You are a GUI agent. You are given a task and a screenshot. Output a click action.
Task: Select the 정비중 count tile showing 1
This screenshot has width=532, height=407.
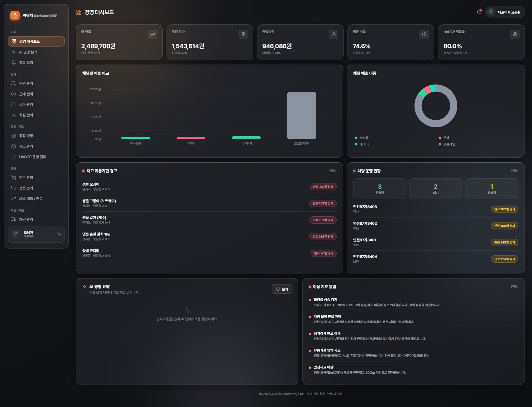coord(492,189)
